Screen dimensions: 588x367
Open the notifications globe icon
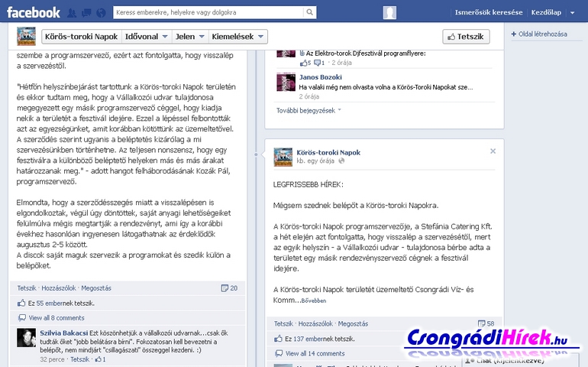[101, 13]
